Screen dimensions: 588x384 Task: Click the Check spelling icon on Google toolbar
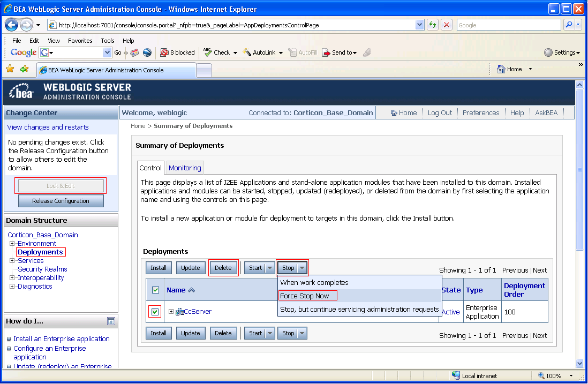coord(206,52)
